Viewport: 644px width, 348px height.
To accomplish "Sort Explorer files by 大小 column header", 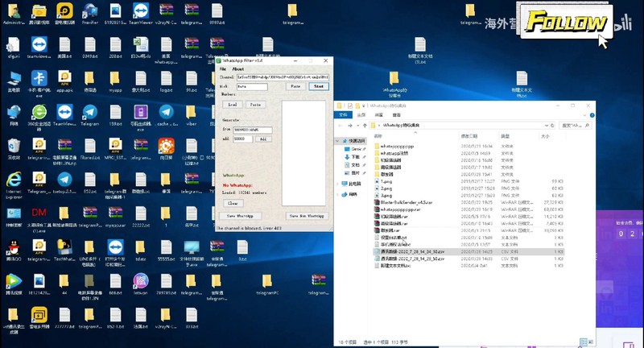I will click(x=546, y=136).
